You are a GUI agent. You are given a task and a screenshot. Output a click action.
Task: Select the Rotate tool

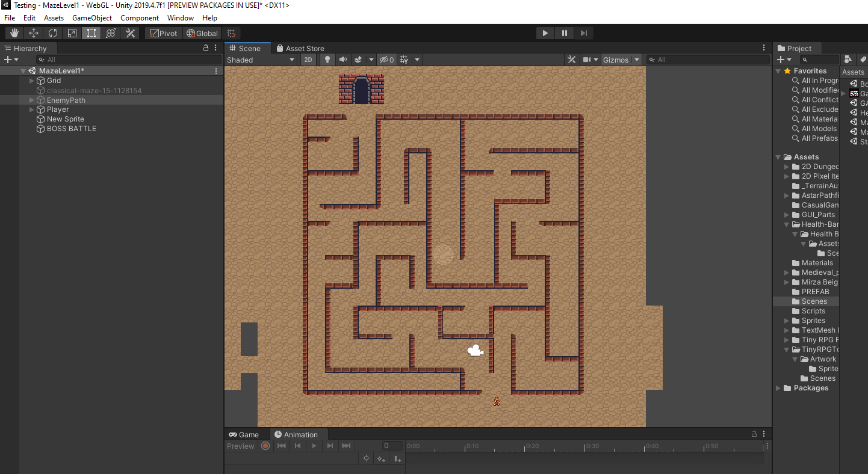point(53,33)
